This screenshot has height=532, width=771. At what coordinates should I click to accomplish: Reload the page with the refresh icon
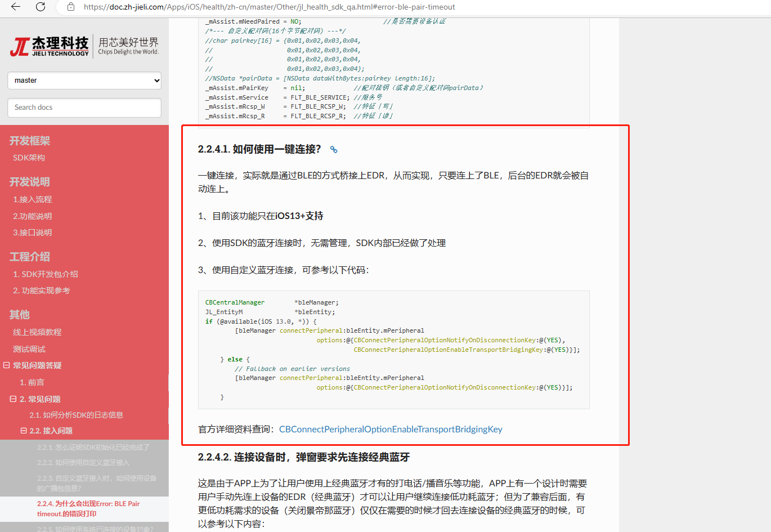click(41, 7)
